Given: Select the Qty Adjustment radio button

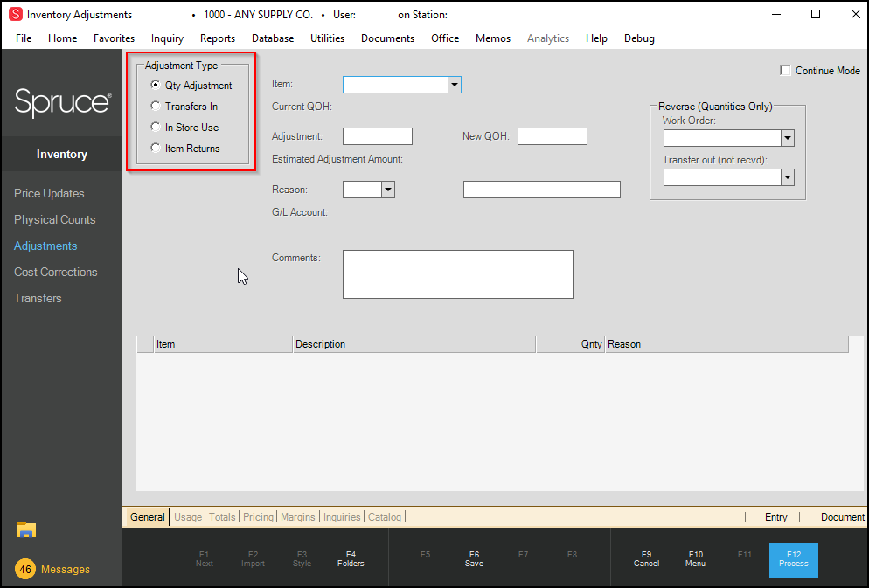Looking at the screenshot, I should pyautogui.click(x=156, y=86).
